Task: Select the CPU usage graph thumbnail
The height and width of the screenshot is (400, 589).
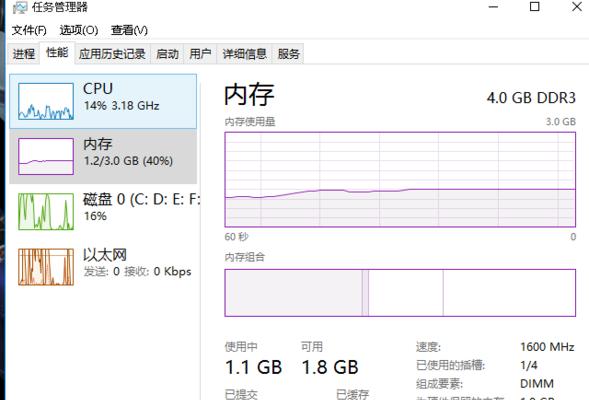Action: click(46, 101)
